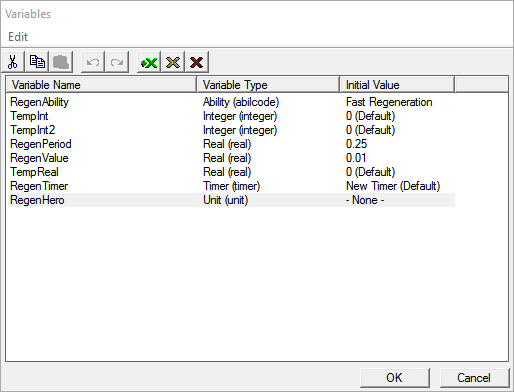Click the New Variable green X icon

coord(149,62)
